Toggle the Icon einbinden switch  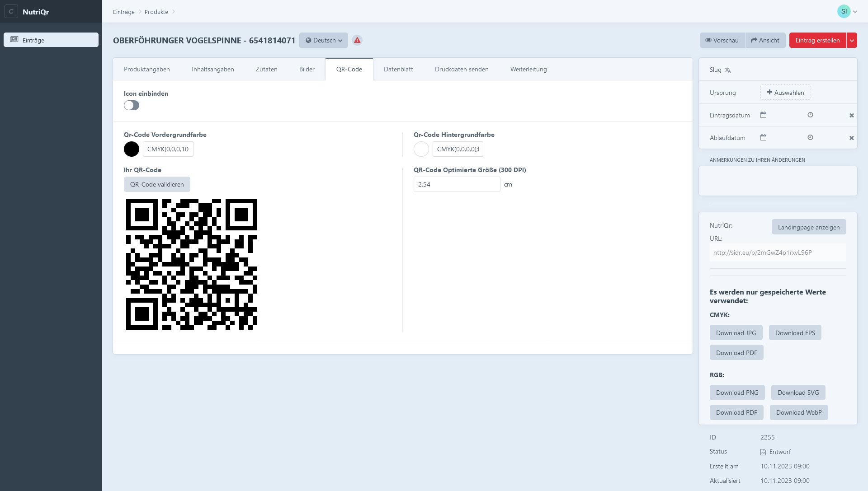132,105
